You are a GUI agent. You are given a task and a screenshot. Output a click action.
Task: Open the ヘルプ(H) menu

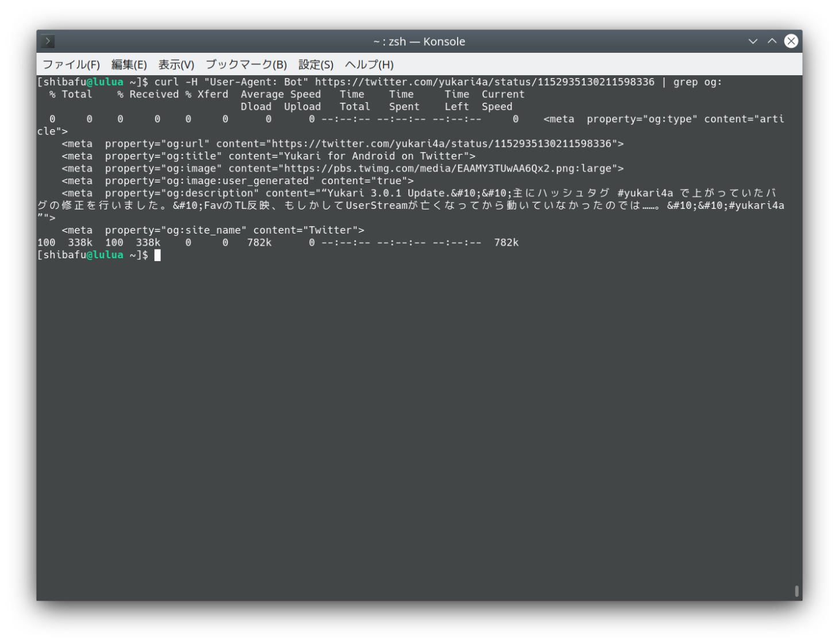(369, 65)
